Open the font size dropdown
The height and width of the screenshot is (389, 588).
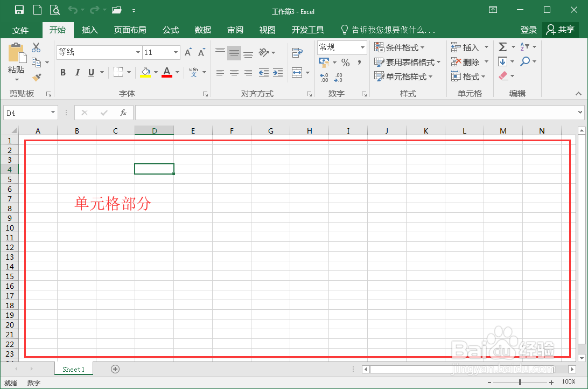tap(176, 52)
